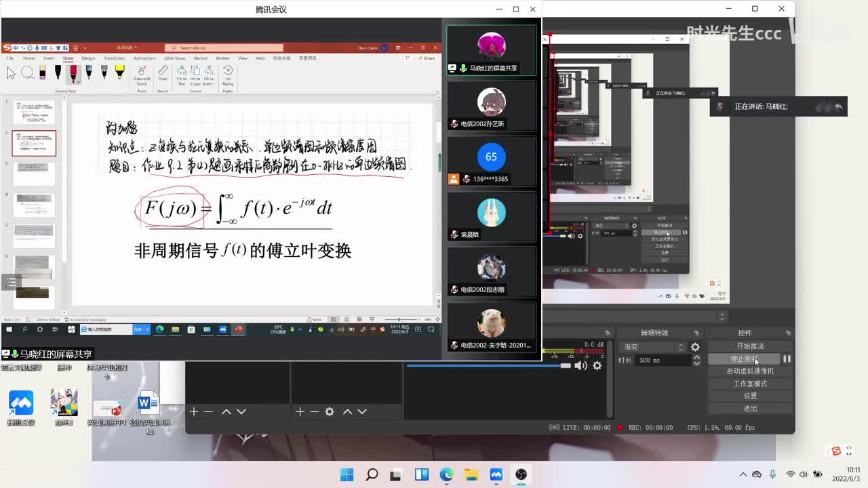Decrease transition duration with down stepper

point(696,364)
